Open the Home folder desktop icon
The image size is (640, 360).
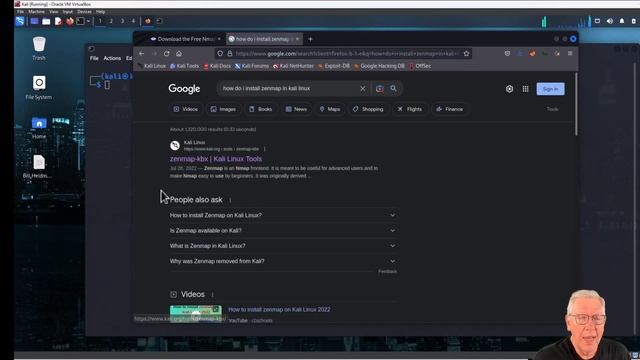[39, 127]
